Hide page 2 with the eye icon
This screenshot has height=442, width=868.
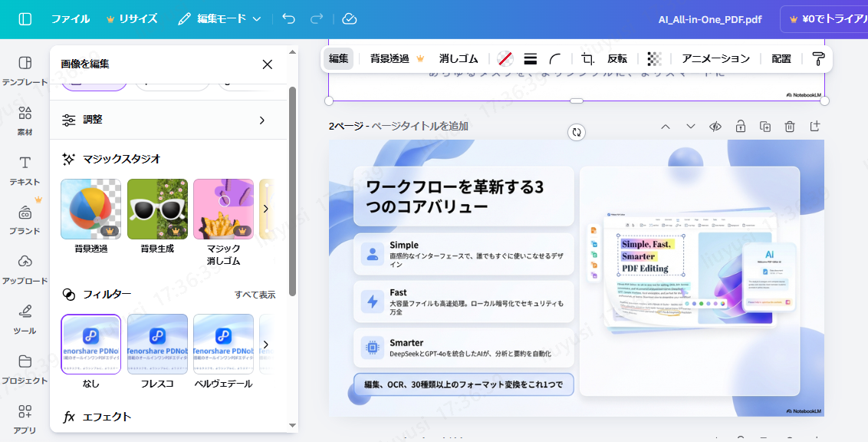pos(716,126)
